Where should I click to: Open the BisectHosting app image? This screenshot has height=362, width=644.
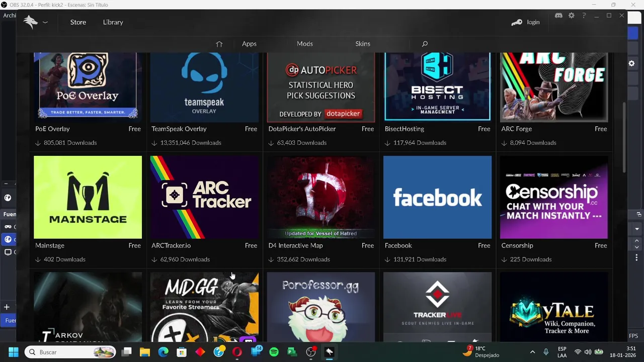point(437,87)
